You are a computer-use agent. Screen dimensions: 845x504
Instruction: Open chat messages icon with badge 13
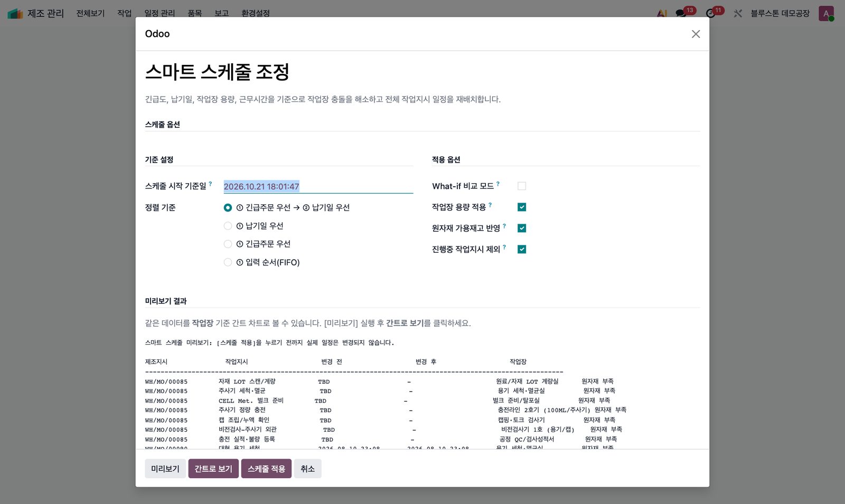(681, 13)
